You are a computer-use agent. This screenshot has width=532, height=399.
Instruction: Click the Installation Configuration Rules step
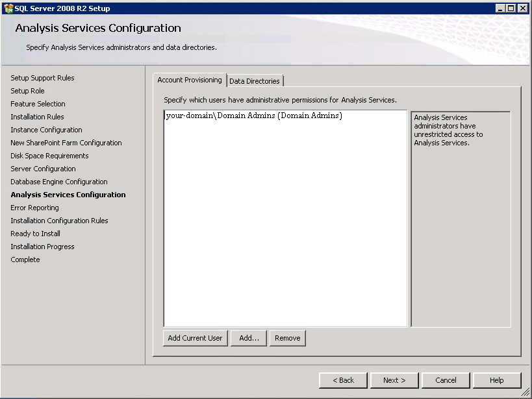pos(59,221)
